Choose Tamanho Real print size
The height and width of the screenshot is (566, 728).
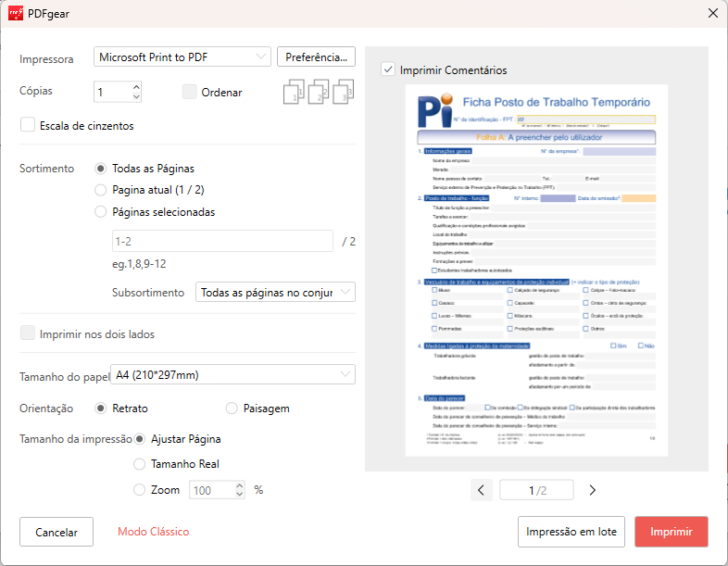pyautogui.click(x=139, y=464)
